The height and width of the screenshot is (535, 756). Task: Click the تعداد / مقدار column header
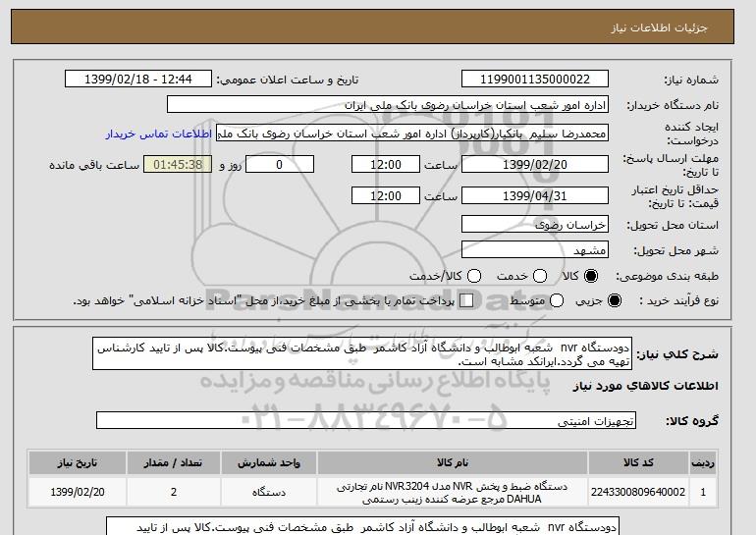click(174, 462)
